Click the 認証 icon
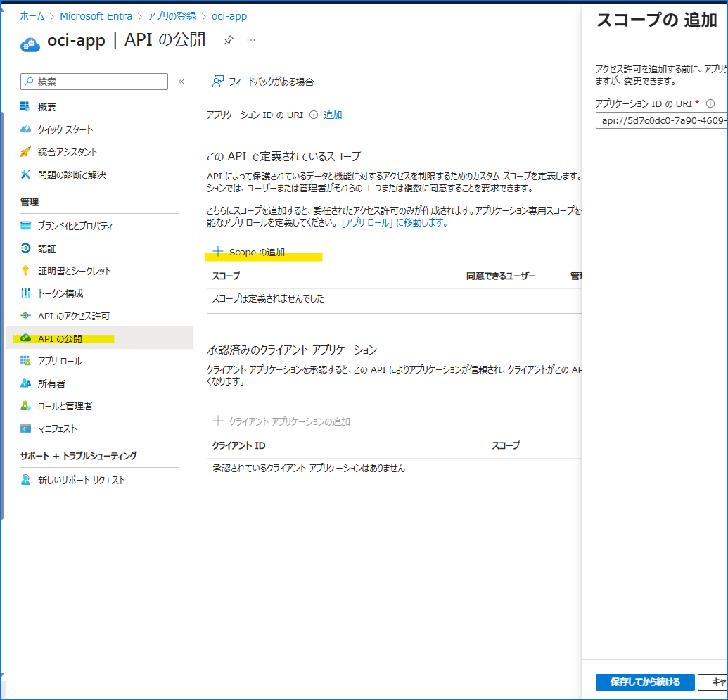The height and width of the screenshot is (700, 728). click(x=25, y=248)
